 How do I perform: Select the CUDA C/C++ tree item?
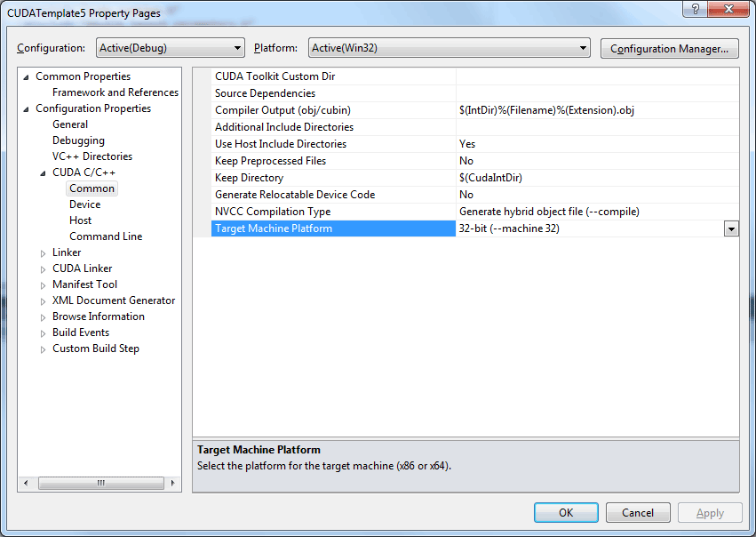(x=84, y=172)
